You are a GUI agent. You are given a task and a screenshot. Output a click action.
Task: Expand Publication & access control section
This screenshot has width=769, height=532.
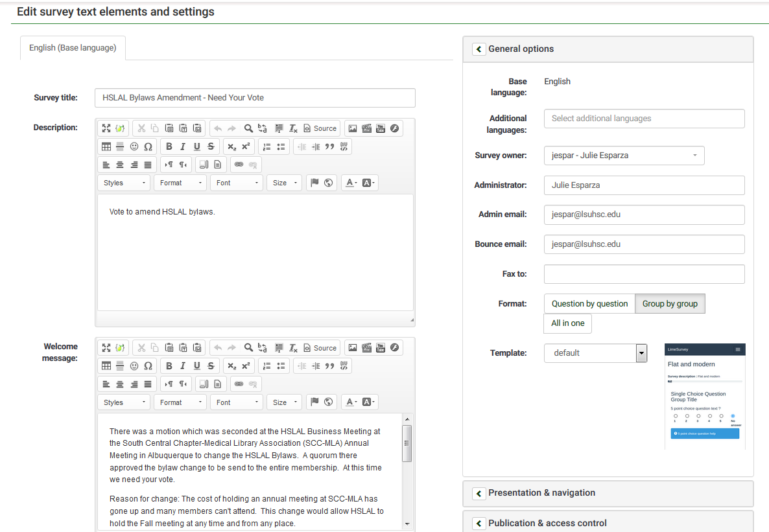(x=547, y=523)
